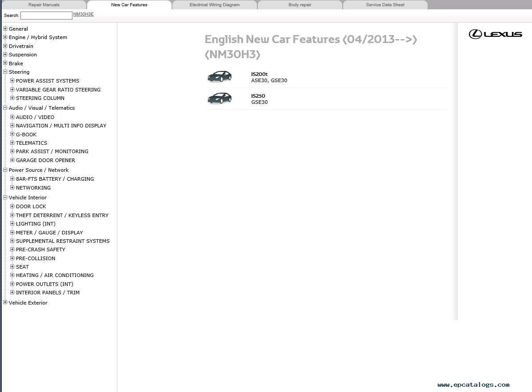Expand the G-BOOK subnode
The image size is (532, 392).
click(x=12, y=134)
